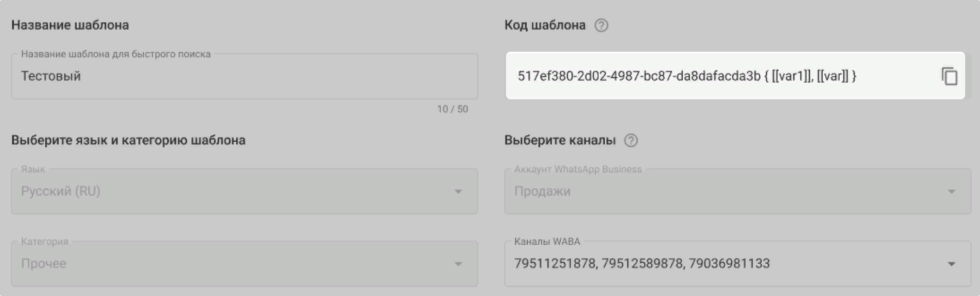Click the 10 / 50 character counter

point(452,109)
